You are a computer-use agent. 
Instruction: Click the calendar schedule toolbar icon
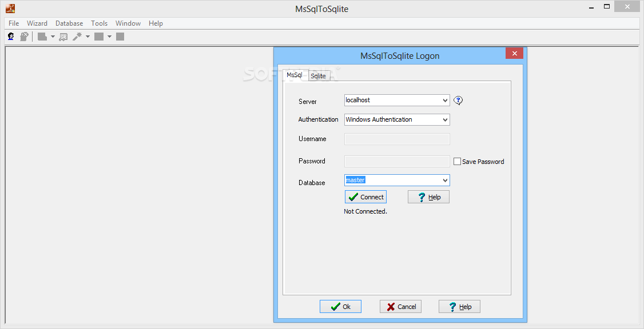pos(63,37)
